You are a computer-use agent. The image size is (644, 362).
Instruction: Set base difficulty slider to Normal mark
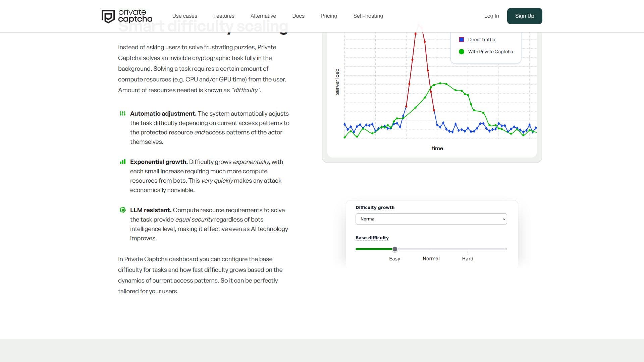[x=431, y=249]
